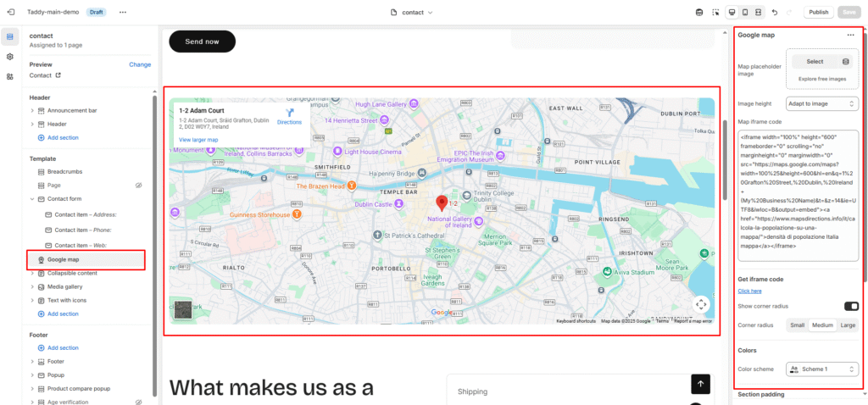This screenshot has height=405, width=868.
Task: Select Google map in section tree
Action: click(63, 259)
